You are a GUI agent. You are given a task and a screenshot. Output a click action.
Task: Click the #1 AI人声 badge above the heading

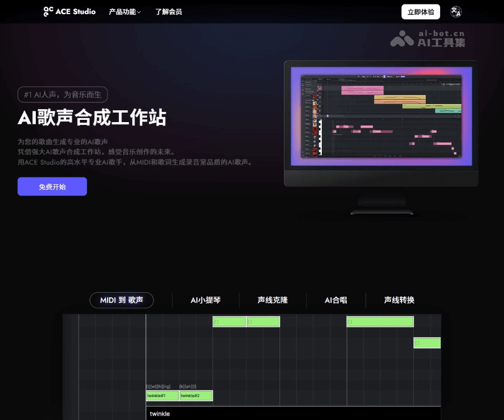coord(62,94)
